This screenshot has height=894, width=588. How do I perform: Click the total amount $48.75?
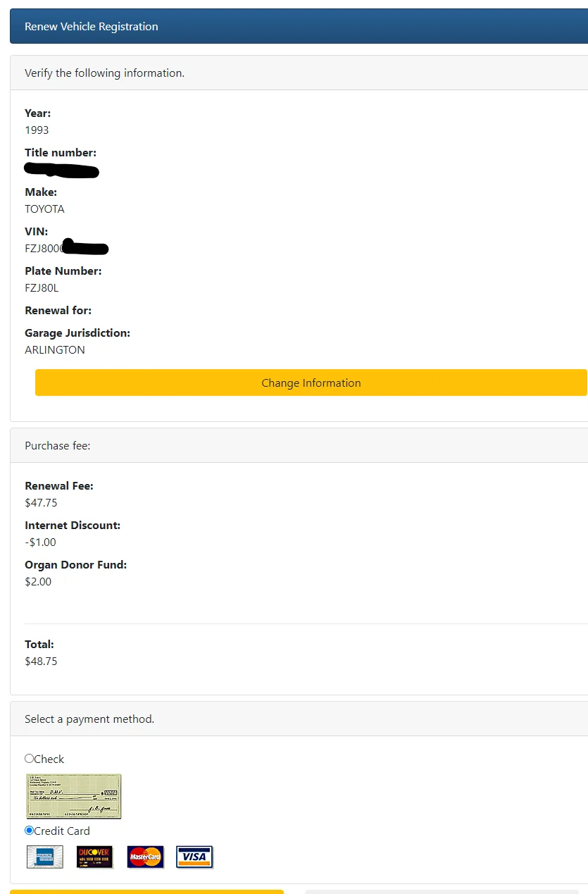coord(41,661)
